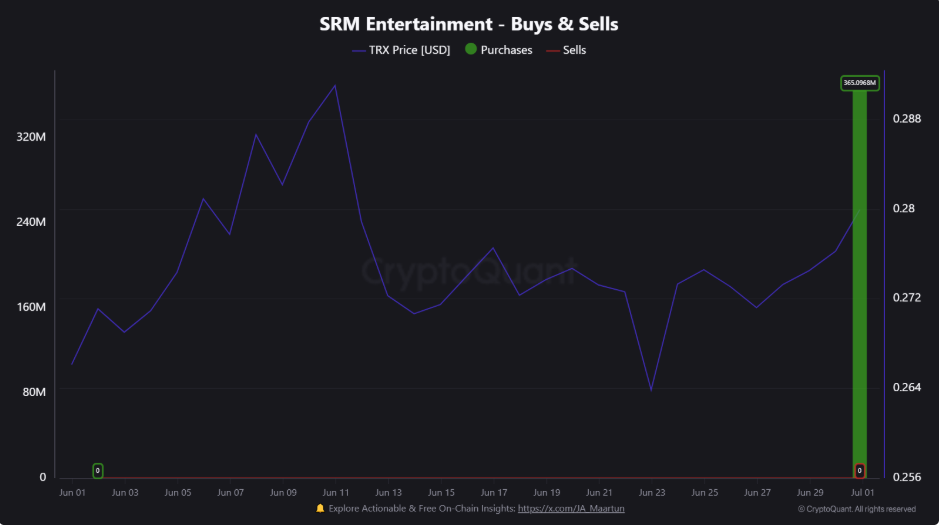Click the 320M left axis label
The height and width of the screenshot is (525, 945).
(x=31, y=137)
